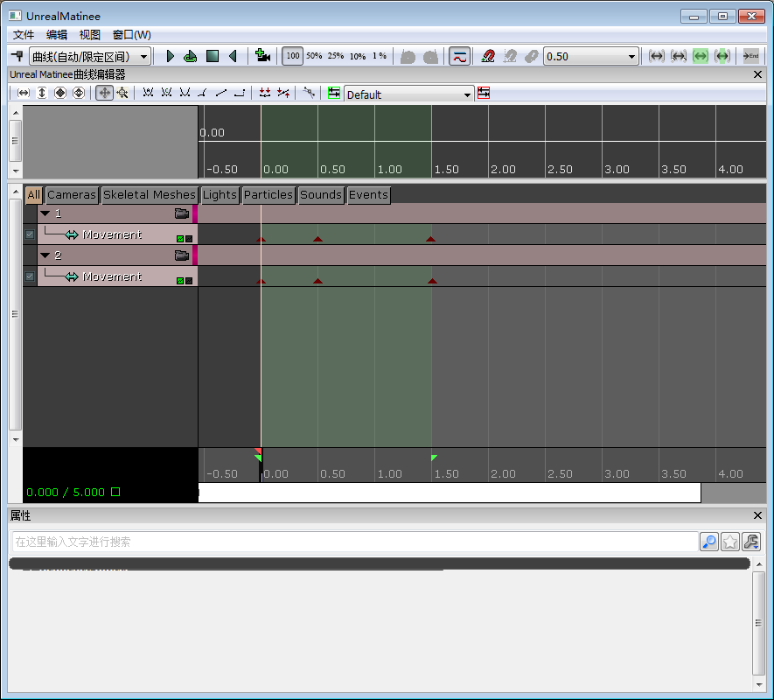
Task: Set playback speed to 100 percent
Action: click(293, 56)
